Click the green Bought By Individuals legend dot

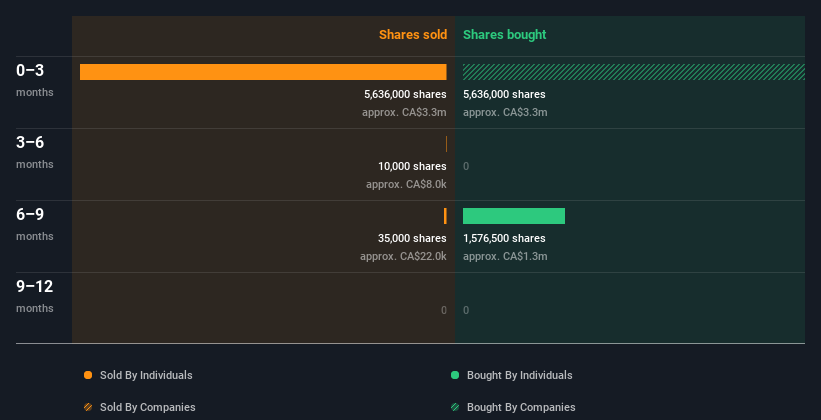455,375
